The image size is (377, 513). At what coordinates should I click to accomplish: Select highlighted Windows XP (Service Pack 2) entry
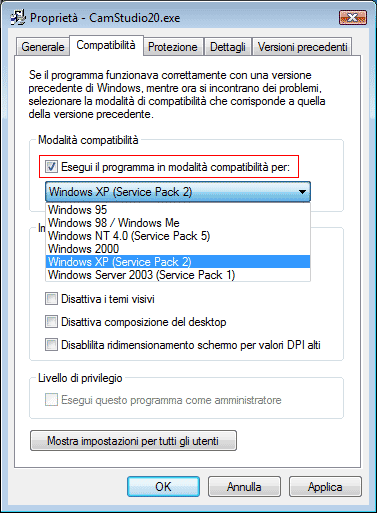pos(178,262)
